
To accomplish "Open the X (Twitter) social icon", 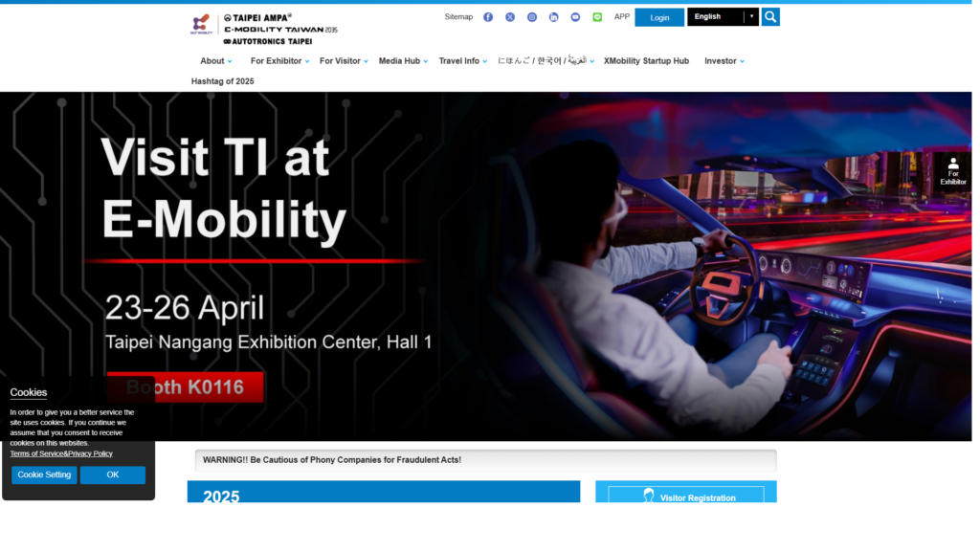I will pos(510,17).
